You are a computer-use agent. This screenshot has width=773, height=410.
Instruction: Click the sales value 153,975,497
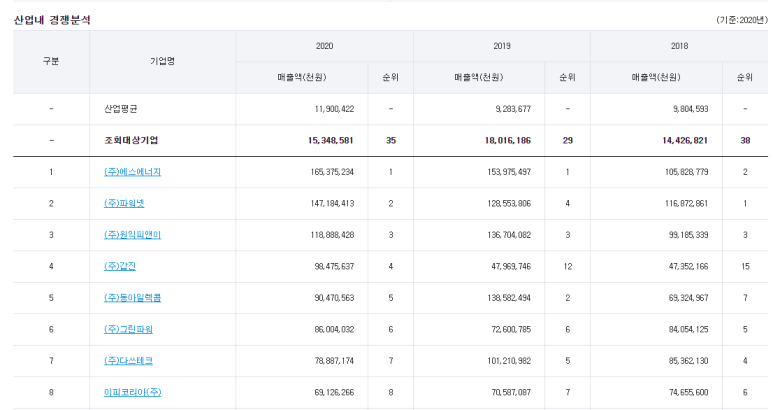tap(509, 172)
